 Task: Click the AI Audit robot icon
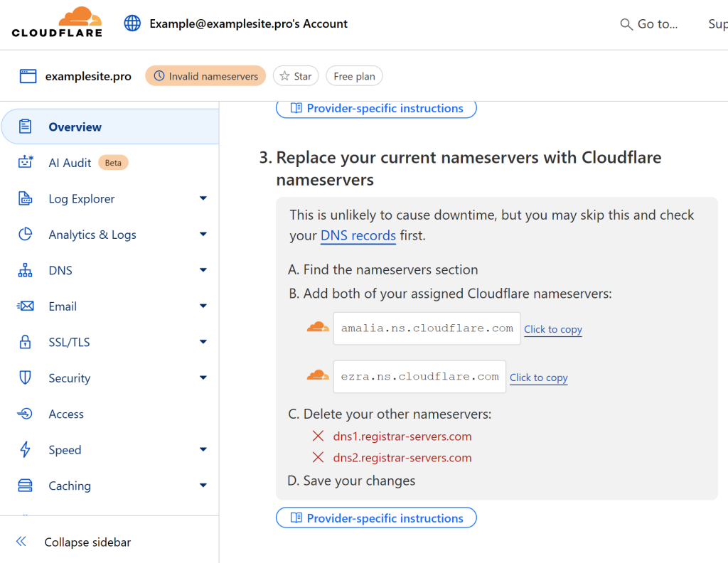point(26,163)
